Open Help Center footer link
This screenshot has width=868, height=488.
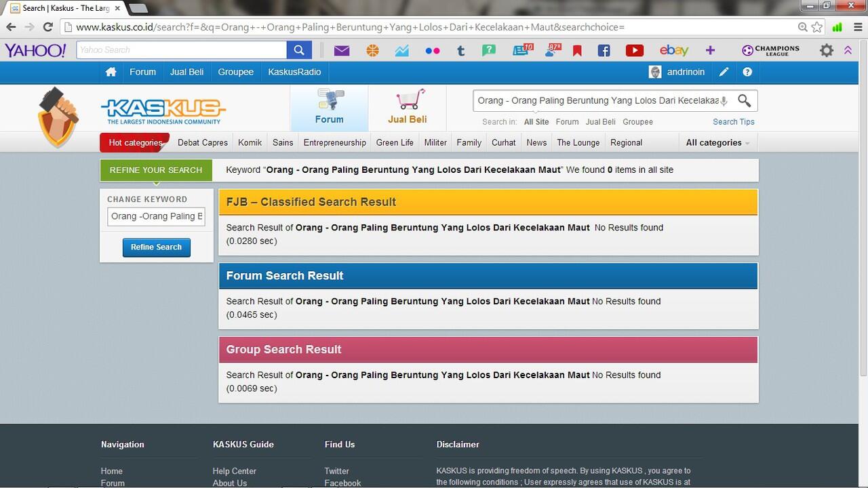235,471
